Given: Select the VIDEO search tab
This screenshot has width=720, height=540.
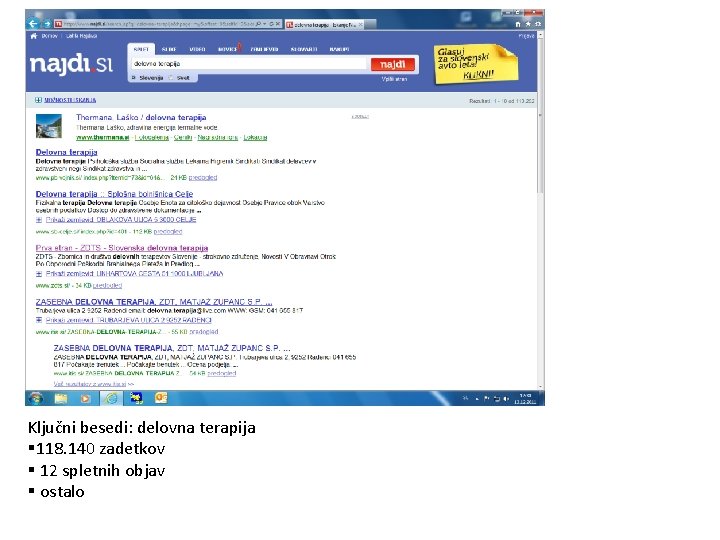Looking at the screenshot, I should 197,49.
